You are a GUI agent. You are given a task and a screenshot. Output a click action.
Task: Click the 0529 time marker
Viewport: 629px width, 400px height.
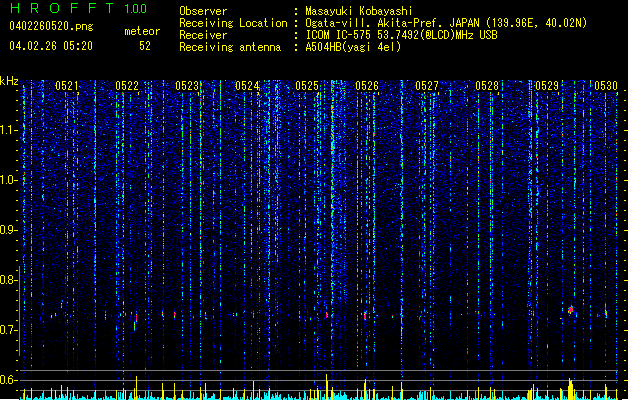click(547, 86)
